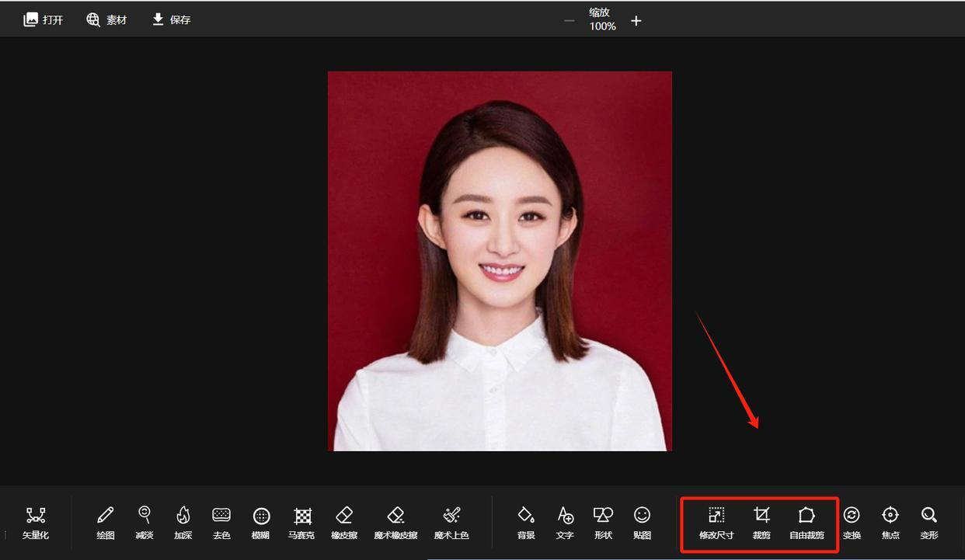The width and height of the screenshot is (965, 560).
Task: Choose the 减淡 dodge tool
Action: point(144,522)
